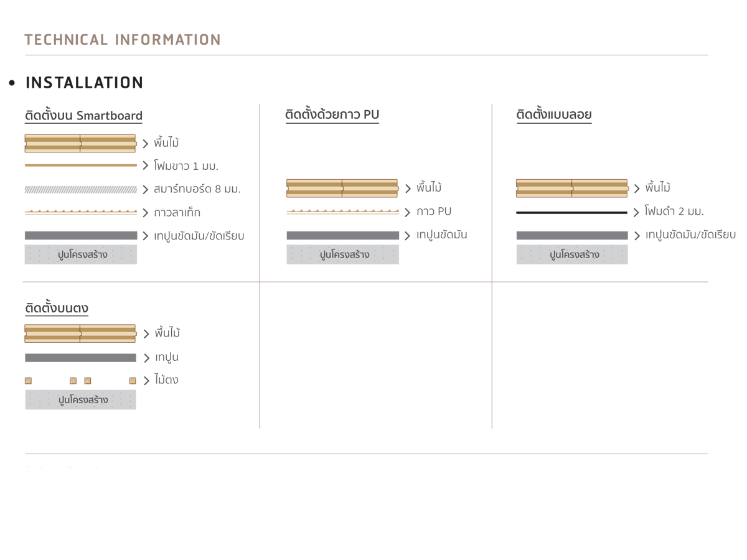Select the ติดตั้งแบบลอย heading
The width and height of the screenshot is (747, 560).
click(x=554, y=114)
